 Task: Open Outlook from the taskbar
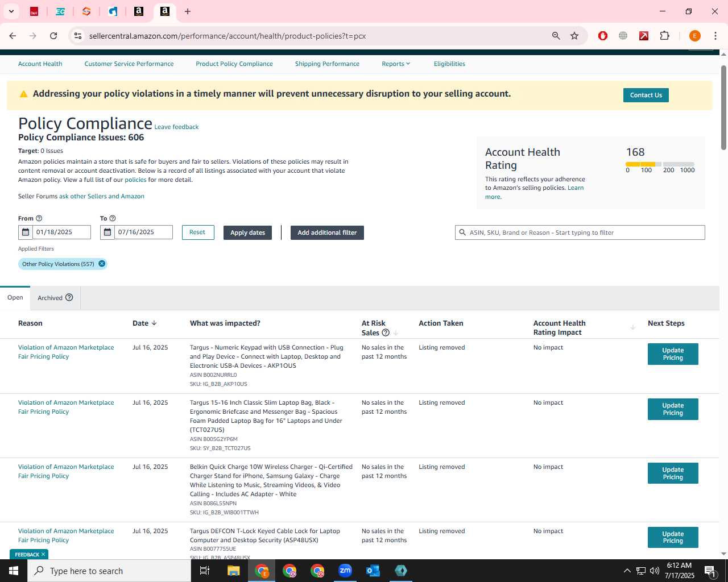tap(373, 571)
